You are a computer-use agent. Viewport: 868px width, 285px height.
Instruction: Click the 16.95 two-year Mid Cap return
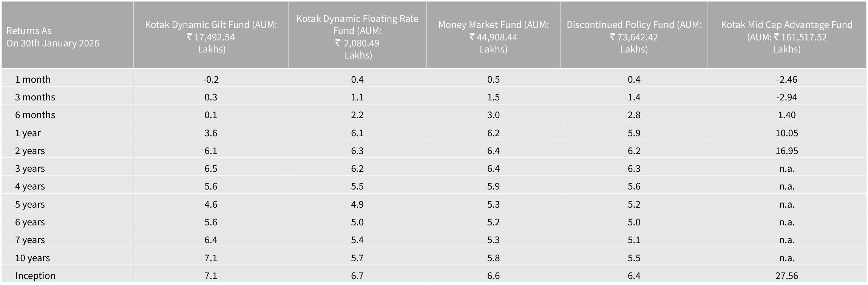(787, 151)
